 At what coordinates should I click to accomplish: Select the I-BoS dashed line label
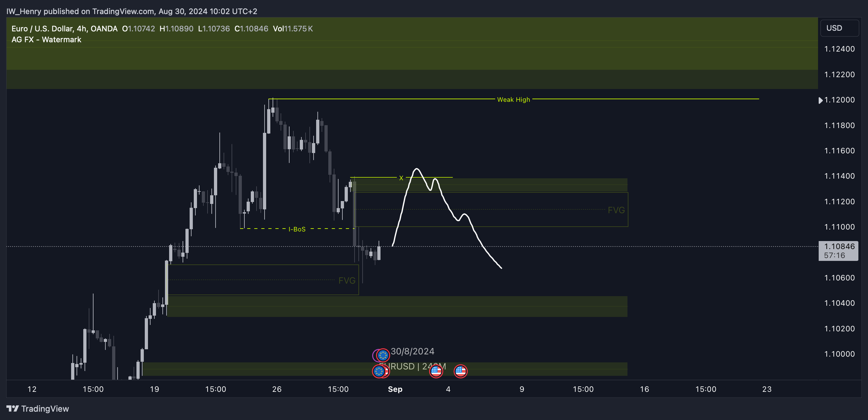click(x=297, y=229)
